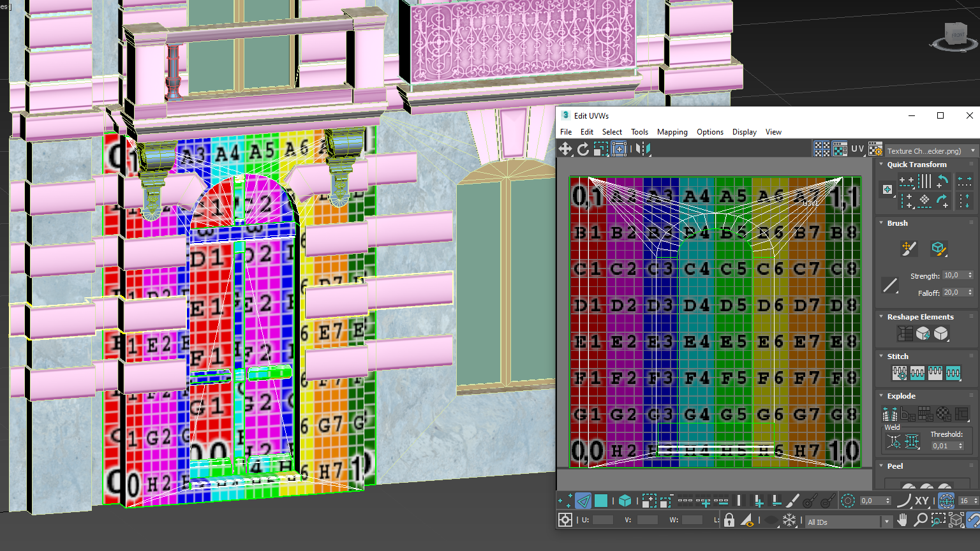
Task: Toggle Polygon sub-object selection mode
Action: tap(601, 501)
